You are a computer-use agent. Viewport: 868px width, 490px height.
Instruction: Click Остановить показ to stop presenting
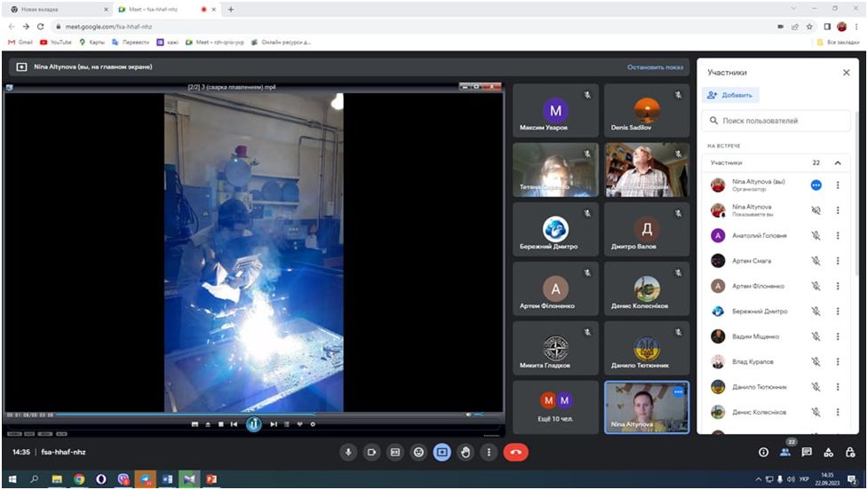click(x=655, y=67)
